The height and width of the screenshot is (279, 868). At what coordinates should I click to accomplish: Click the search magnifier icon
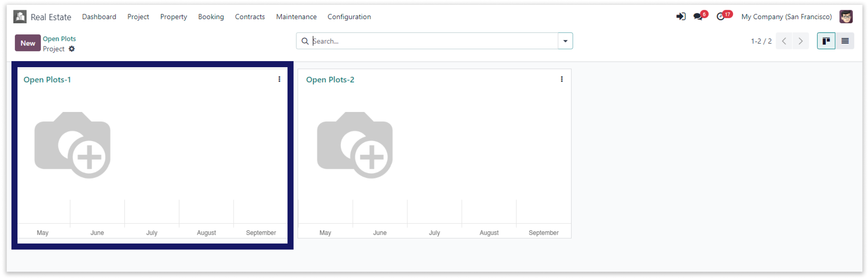[x=305, y=41]
